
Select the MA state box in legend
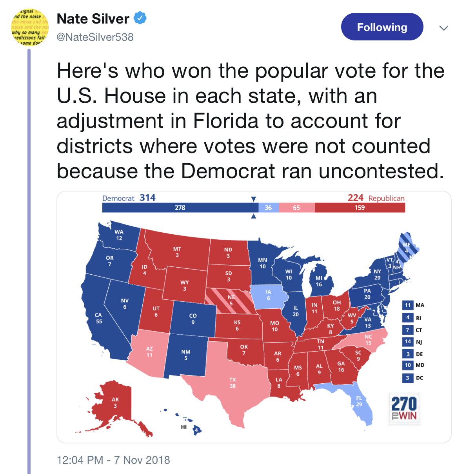pyautogui.click(x=408, y=305)
